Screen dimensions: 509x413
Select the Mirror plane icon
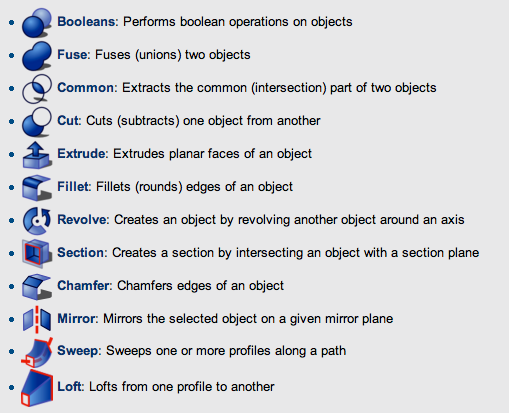(x=37, y=319)
